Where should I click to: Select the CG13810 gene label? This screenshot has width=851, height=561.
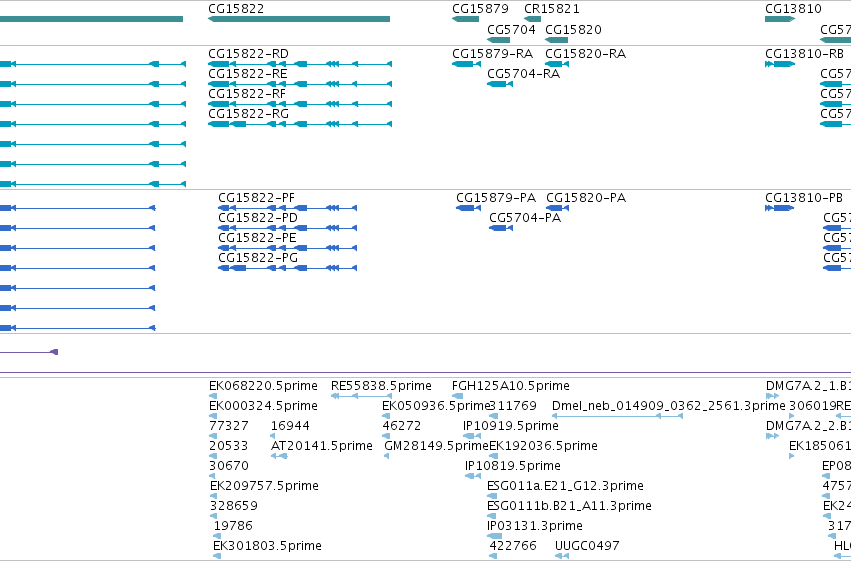[x=793, y=9]
